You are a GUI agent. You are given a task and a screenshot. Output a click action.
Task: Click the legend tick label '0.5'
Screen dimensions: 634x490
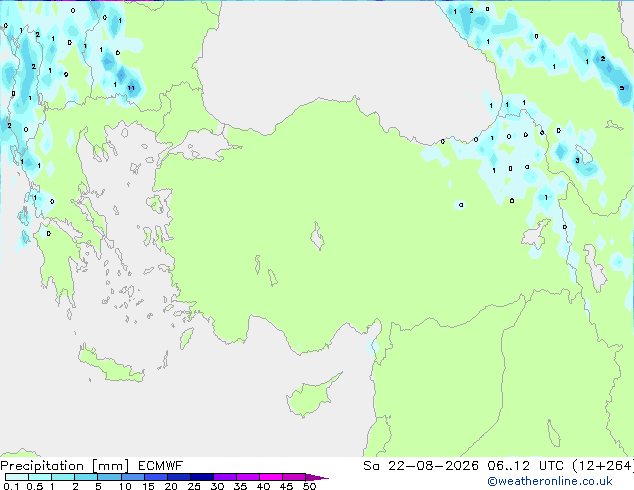(35, 486)
